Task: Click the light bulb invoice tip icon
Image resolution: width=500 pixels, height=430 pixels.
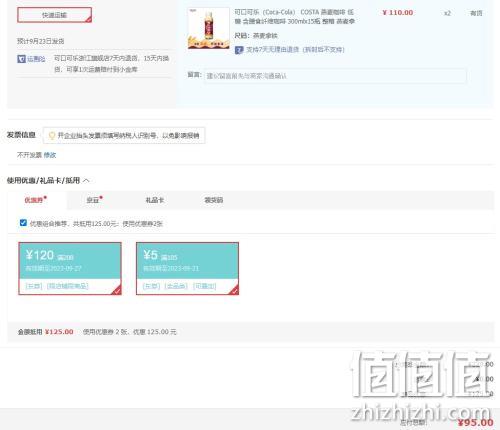Action: click(x=52, y=136)
